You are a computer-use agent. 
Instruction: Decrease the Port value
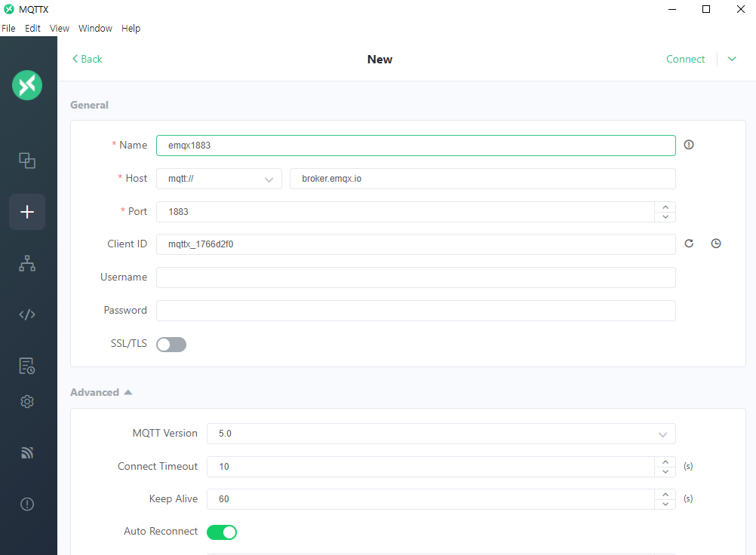pyautogui.click(x=665, y=217)
